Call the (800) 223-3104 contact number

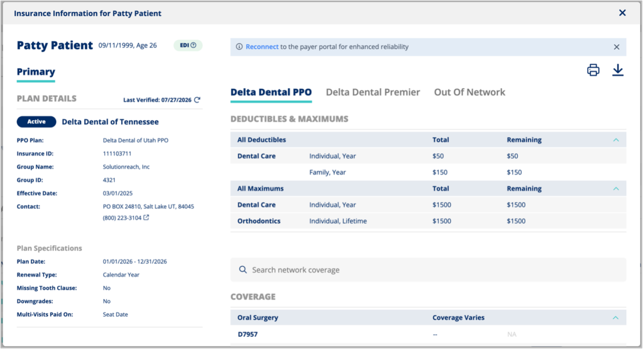click(x=122, y=218)
